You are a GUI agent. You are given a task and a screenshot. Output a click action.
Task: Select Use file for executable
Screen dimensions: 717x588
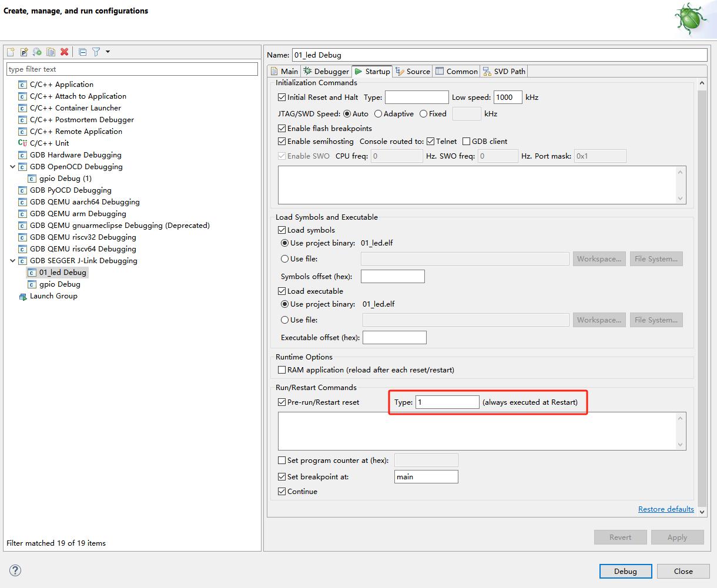285,320
